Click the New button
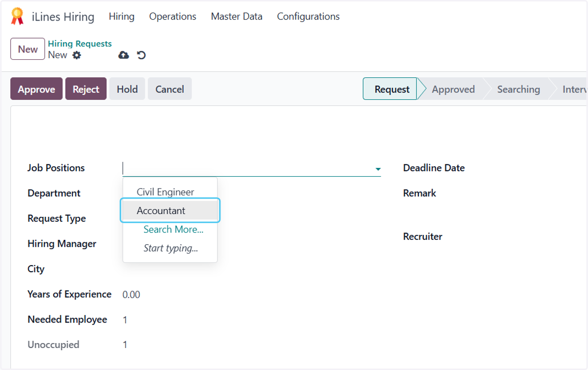Screen dimensions: 588x370 tap(27, 49)
